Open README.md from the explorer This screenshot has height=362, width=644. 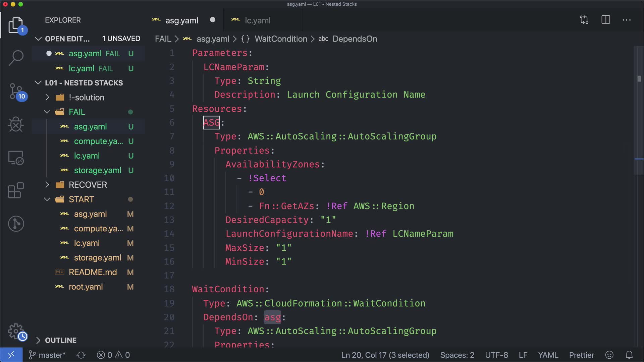tap(93, 272)
